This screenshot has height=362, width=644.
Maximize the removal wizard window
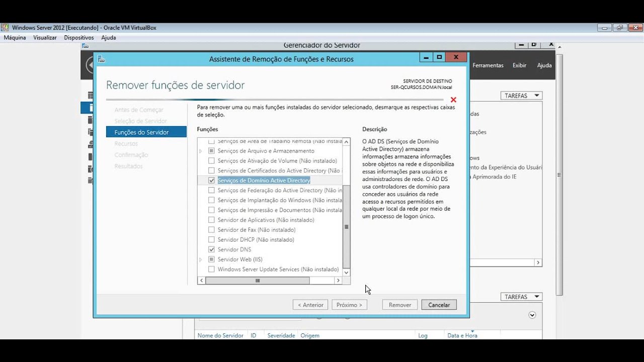439,57
